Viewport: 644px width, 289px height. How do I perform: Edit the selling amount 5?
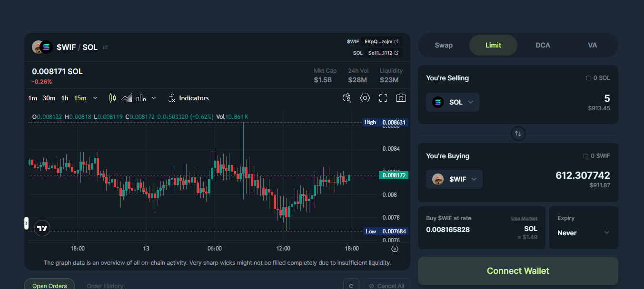click(x=607, y=98)
